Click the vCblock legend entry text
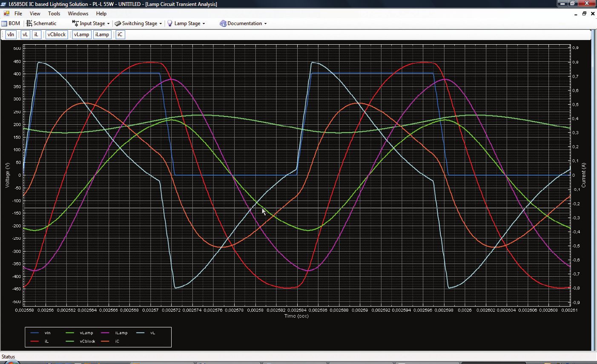597x364 pixels. [88, 341]
